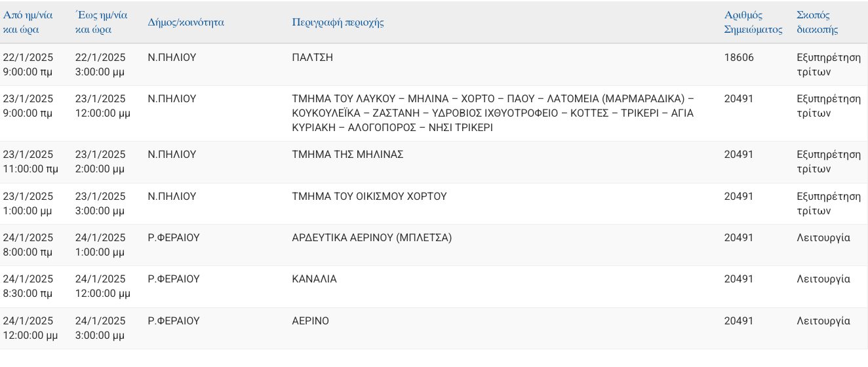This screenshot has height=367, width=868.
Task: Click the 'Σκοπός διακοπής' column header
Action: [817, 22]
